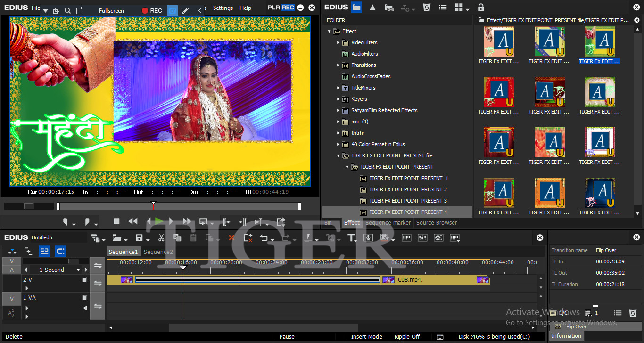Click the folder view icon in Effect panel header
The height and width of the screenshot is (343, 644).
[x=356, y=7]
